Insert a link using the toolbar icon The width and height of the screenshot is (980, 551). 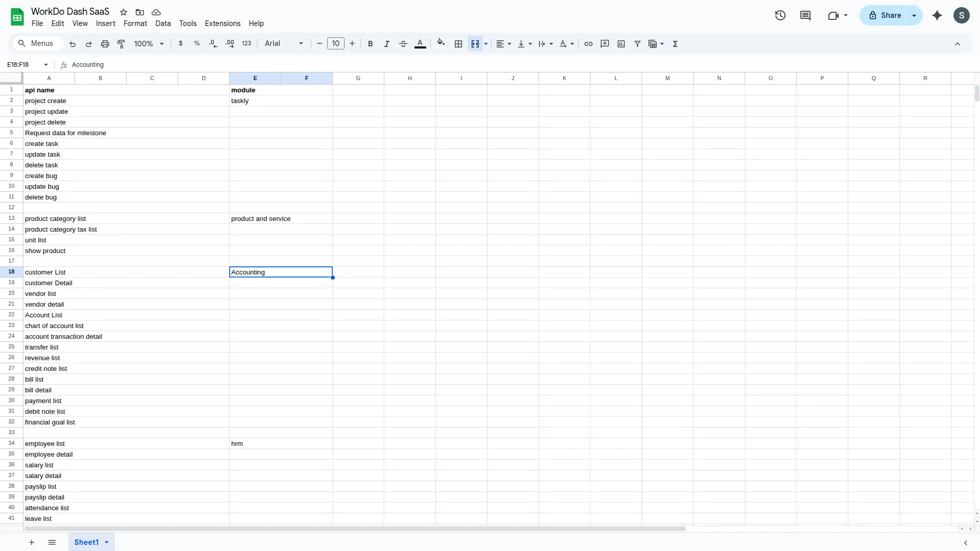588,44
